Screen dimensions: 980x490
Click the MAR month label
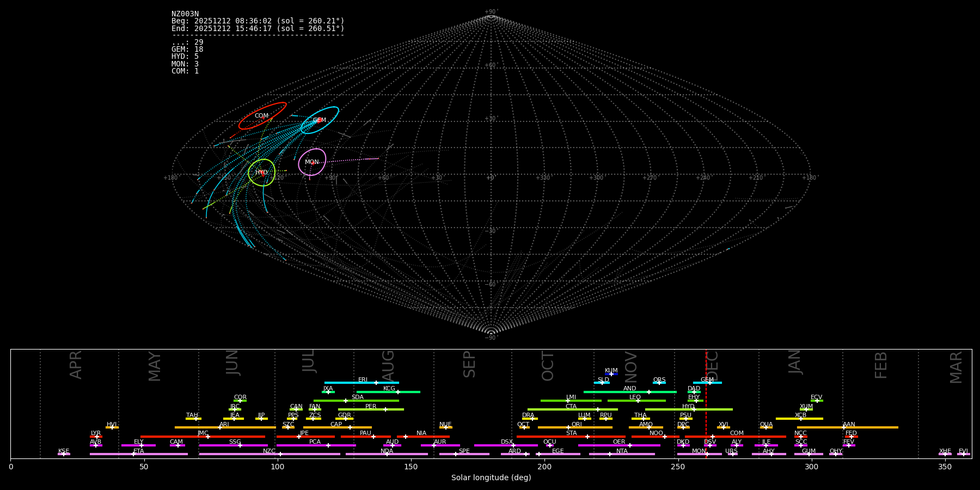pyautogui.click(x=957, y=367)
